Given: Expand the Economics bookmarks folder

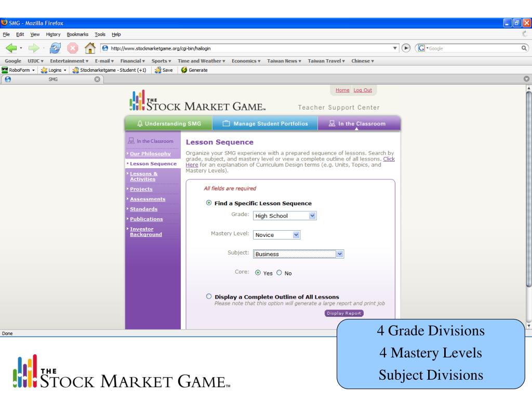Looking at the screenshot, I should click(x=246, y=61).
